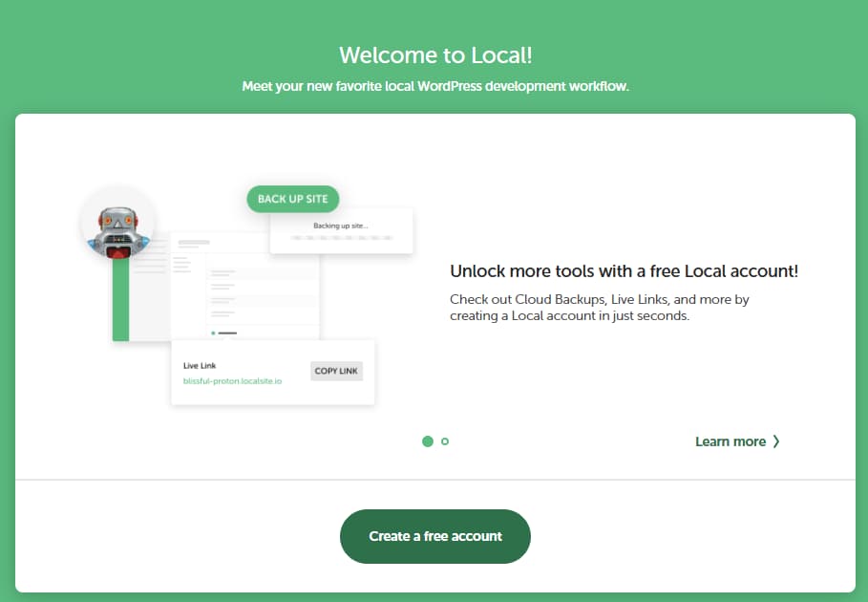Click the 'Backing up site...' text
The image size is (868, 602).
(x=341, y=226)
